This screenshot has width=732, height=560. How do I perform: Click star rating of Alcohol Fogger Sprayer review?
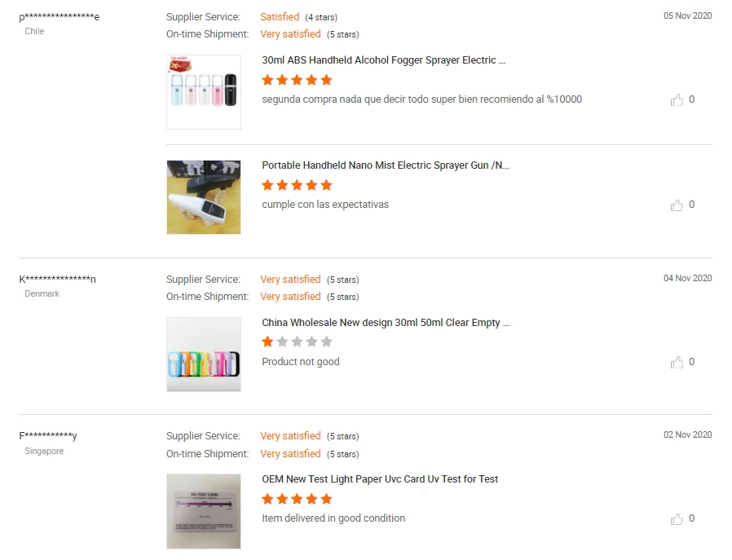pos(297,80)
